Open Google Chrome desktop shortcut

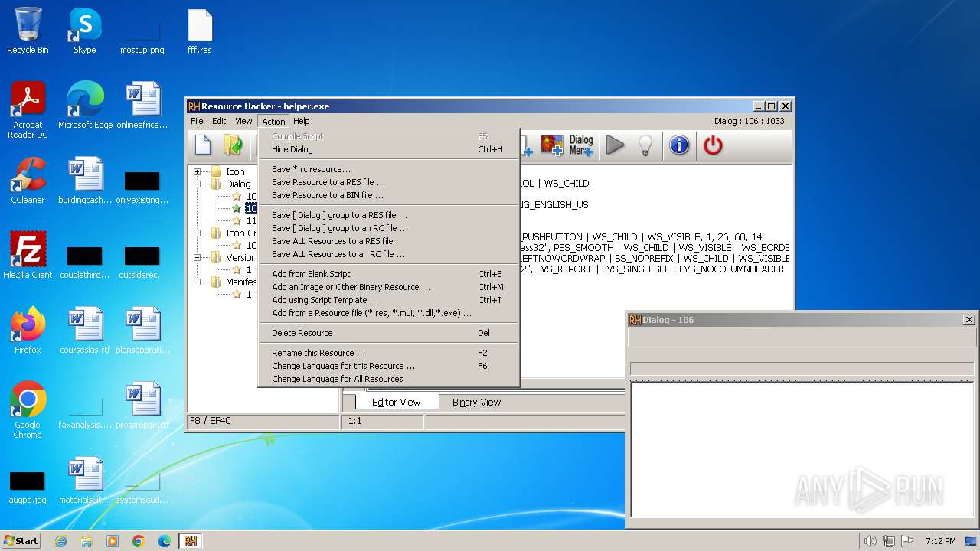[x=28, y=410]
